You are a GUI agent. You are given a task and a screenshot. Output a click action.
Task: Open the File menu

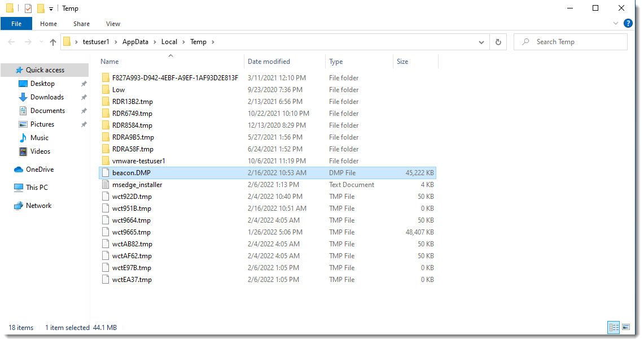tap(16, 23)
